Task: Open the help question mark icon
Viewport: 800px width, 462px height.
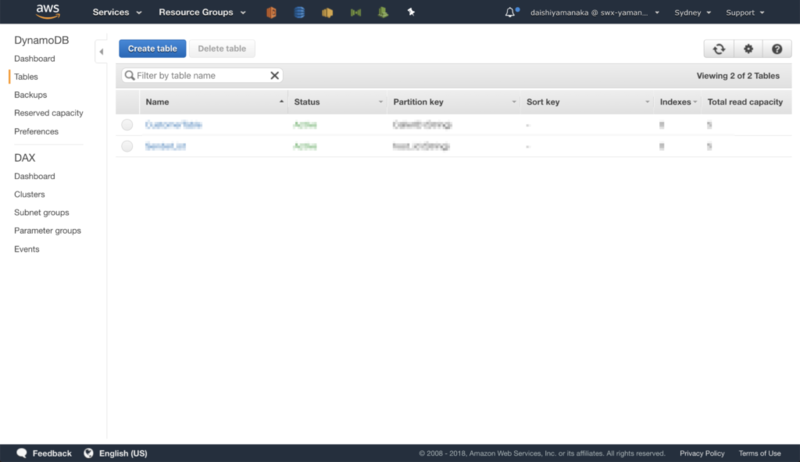Action: 777,49
